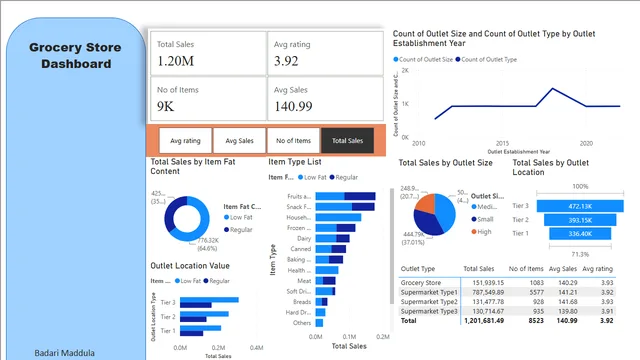Select the Supermarket Type3 table row
Image resolution: width=640 pixels, height=360 pixels.
[507, 311]
